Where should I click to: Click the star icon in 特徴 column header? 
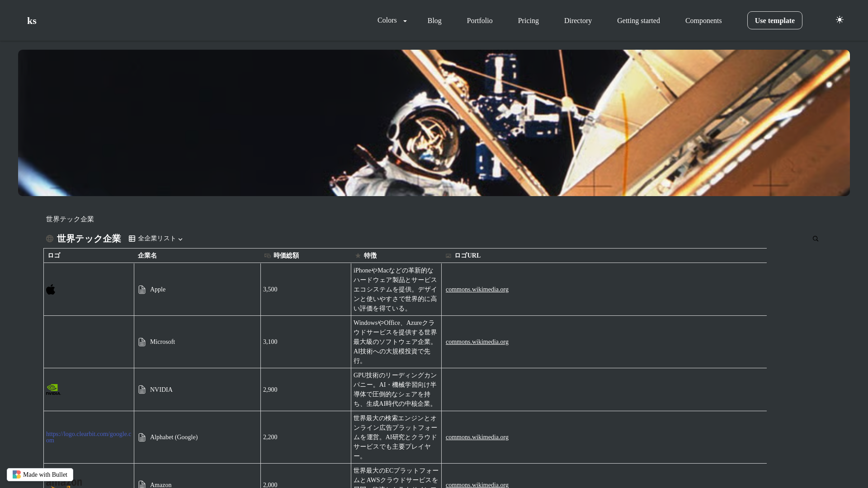(x=358, y=256)
